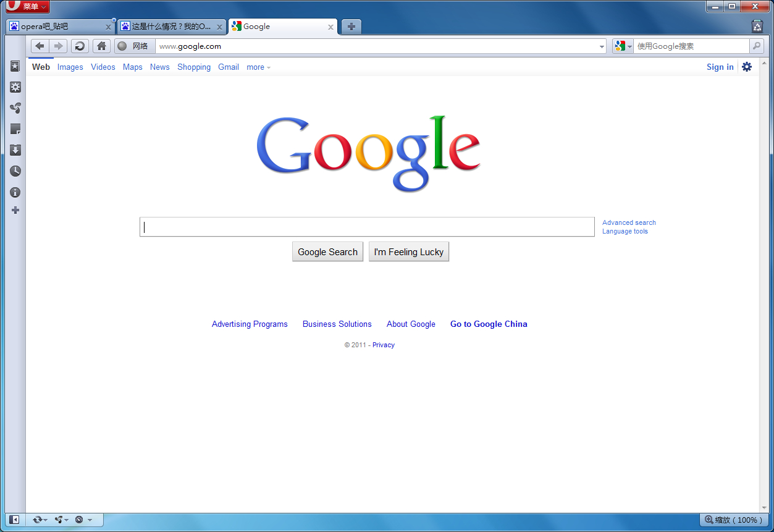
Task: Open the Notes panel icon
Action: [15, 129]
